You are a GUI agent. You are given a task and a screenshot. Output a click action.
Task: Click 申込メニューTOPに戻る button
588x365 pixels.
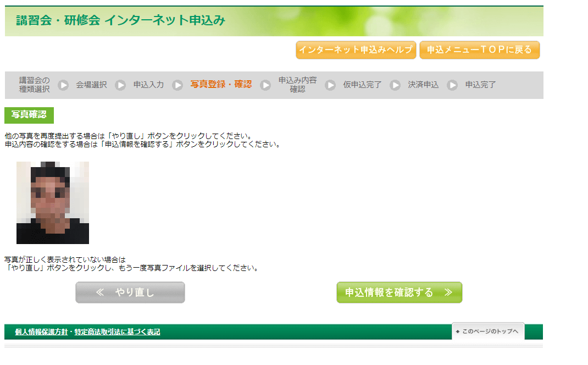479,50
